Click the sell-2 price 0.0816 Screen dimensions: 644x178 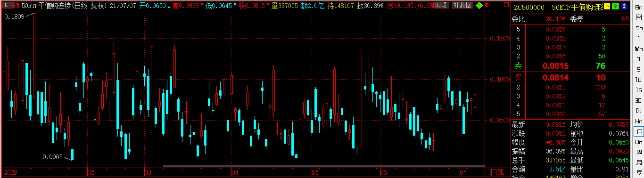556,56
